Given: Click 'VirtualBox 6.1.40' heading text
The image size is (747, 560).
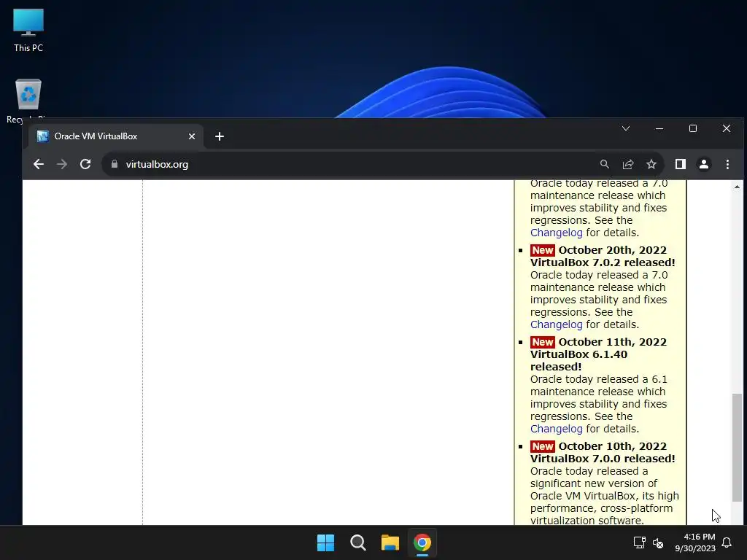Looking at the screenshot, I should pyautogui.click(x=578, y=355).
